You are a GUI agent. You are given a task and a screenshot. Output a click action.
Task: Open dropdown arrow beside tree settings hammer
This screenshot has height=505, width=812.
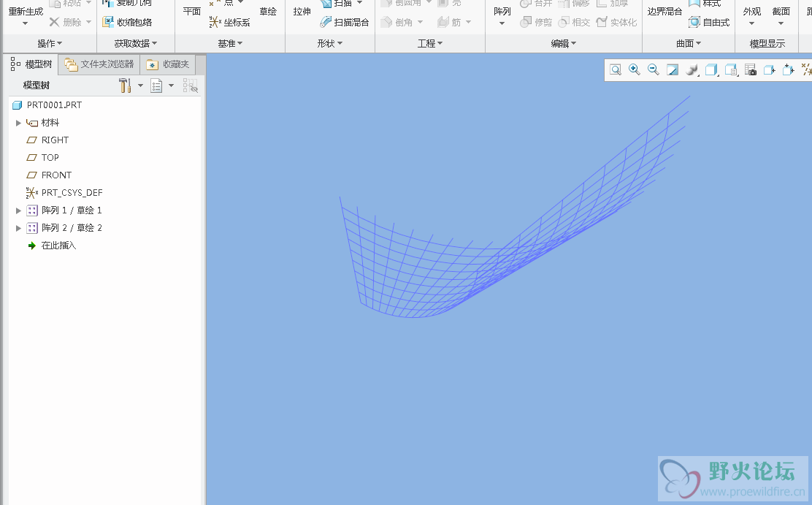(140, 86)
